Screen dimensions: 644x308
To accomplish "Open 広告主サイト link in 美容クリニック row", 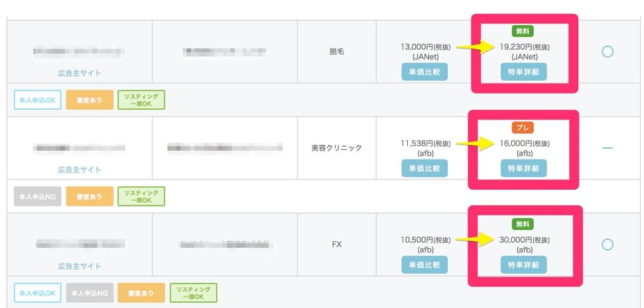I will point(79,169).
